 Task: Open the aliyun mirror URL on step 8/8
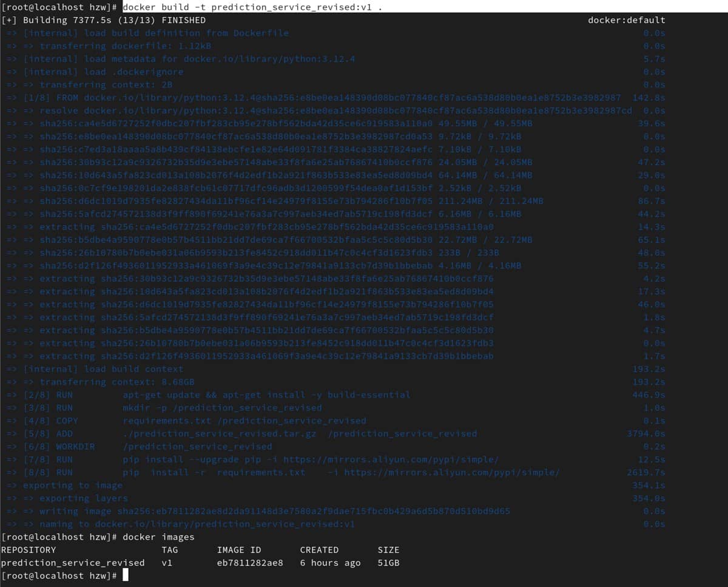pos(452,472)
